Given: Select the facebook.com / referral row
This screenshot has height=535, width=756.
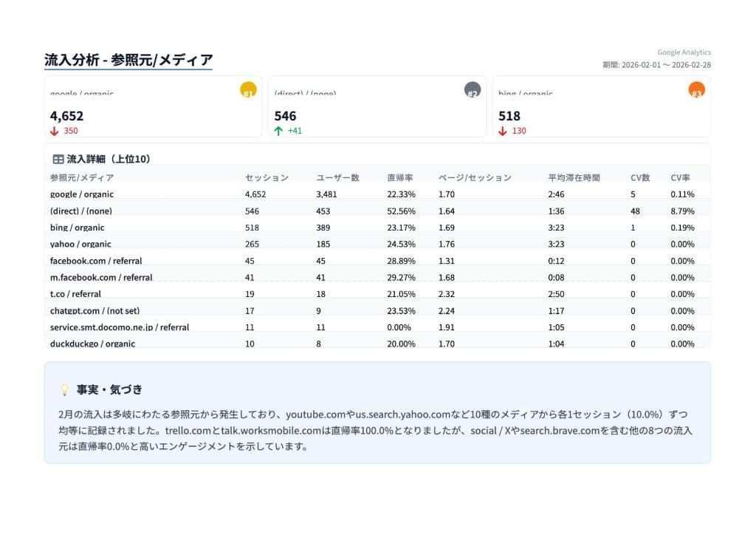Looking at the screenshot, I should point(295,260).
